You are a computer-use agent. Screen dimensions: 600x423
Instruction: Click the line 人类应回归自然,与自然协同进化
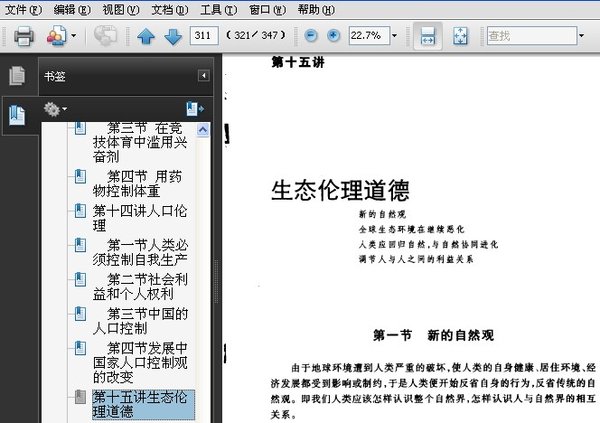point(428,244)
